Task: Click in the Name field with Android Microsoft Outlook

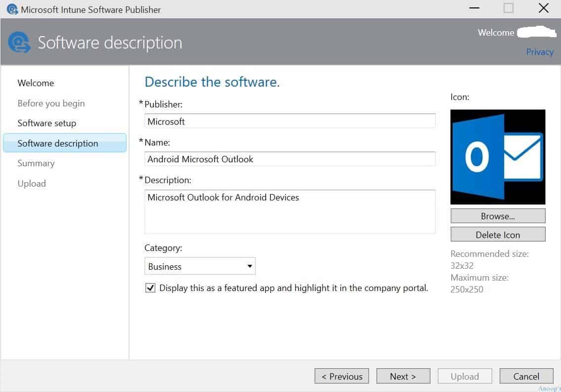Action: click(290, 159)
